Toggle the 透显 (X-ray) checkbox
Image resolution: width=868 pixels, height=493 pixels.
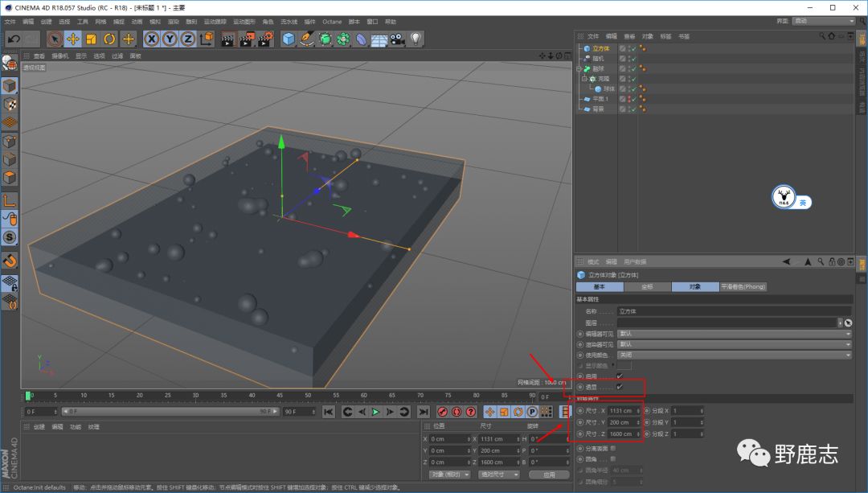click(619, 387)
